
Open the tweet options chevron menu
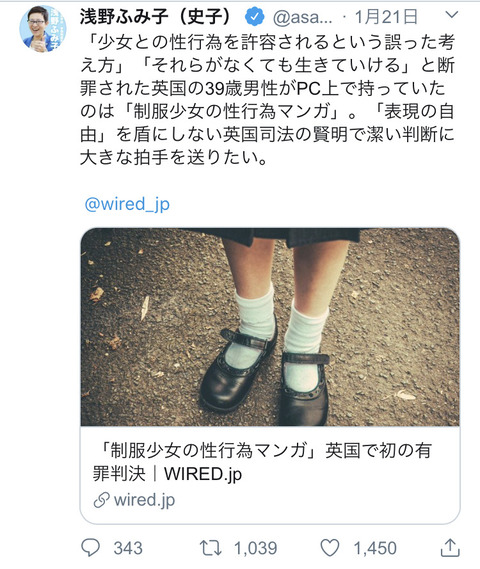[452, 15]
